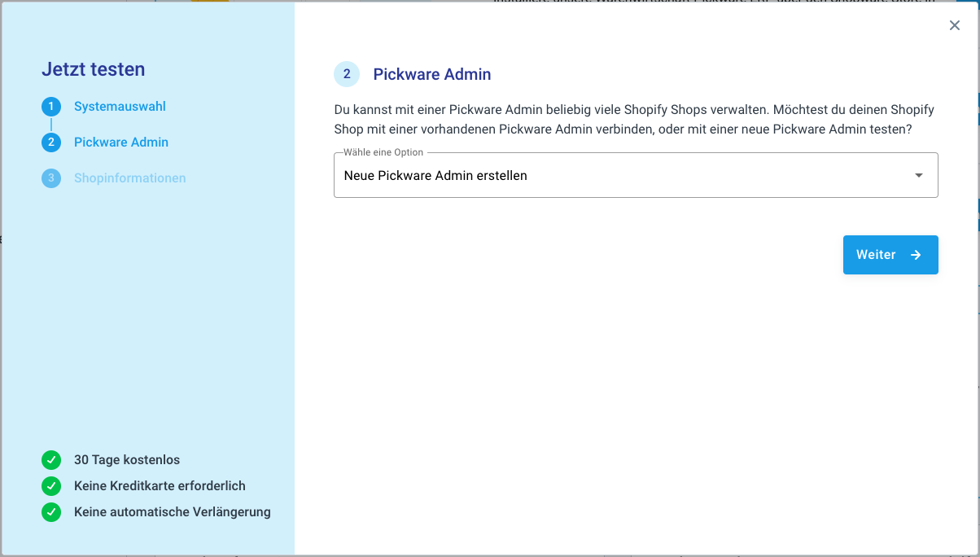Click the step 1 circle for Systemauswahl
Image resolution: width=980 pixels, height=557 pixels.
click(51, 106)
